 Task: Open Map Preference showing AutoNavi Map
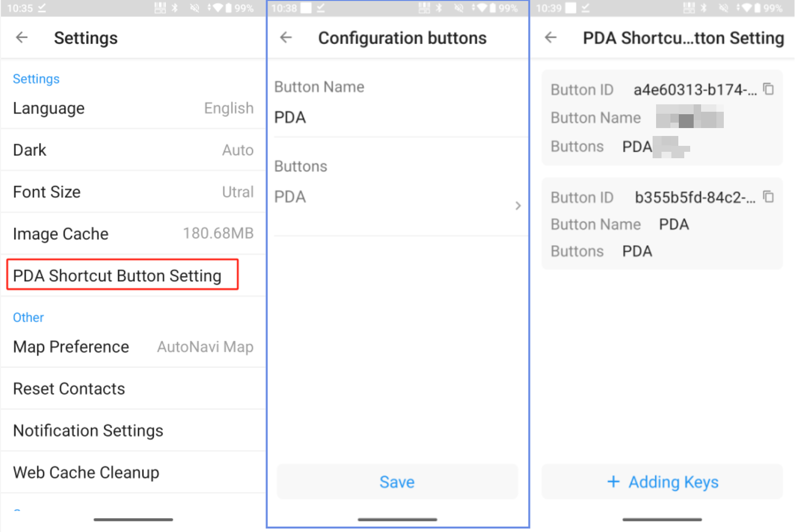tap(132, 347)
